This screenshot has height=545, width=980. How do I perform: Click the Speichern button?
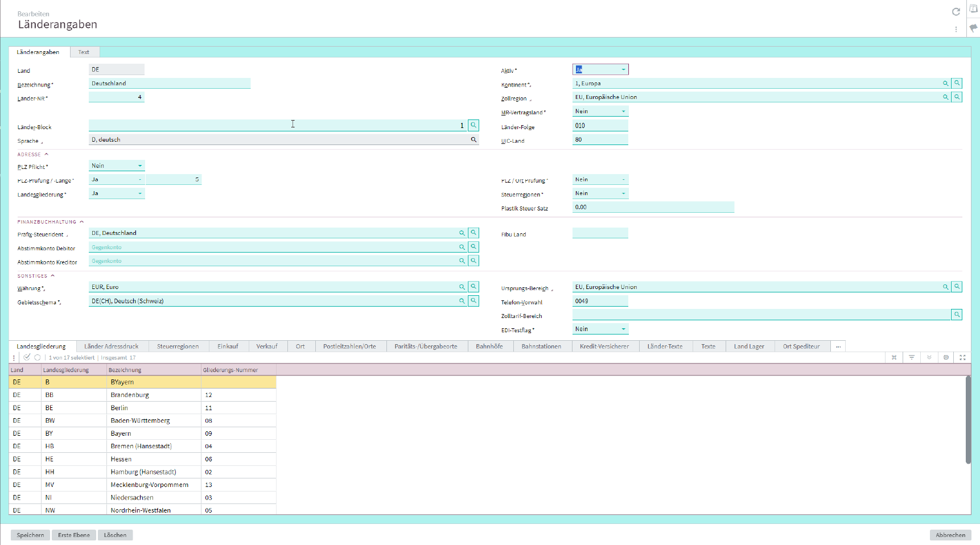coord(30,535)
